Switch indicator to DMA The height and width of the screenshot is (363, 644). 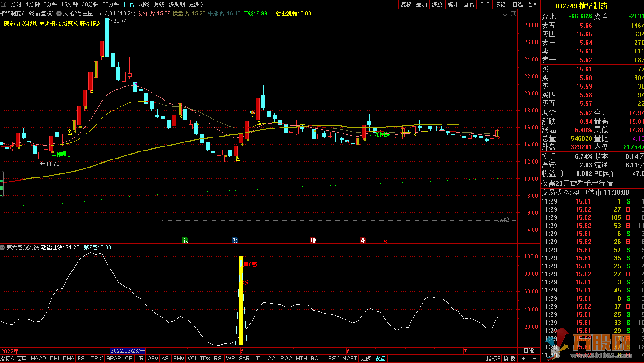(x=69, y=359)
